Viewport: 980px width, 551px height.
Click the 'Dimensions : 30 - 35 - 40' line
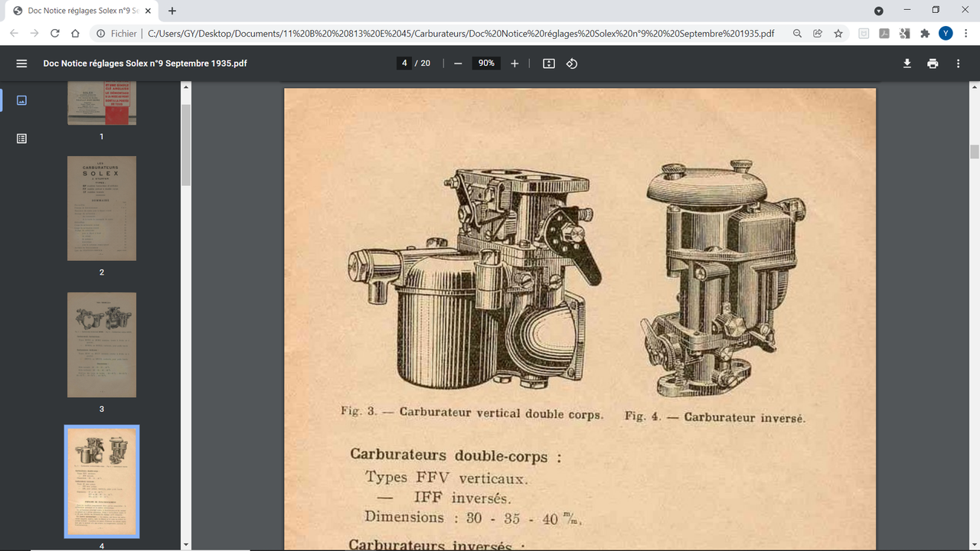(474, 517)
